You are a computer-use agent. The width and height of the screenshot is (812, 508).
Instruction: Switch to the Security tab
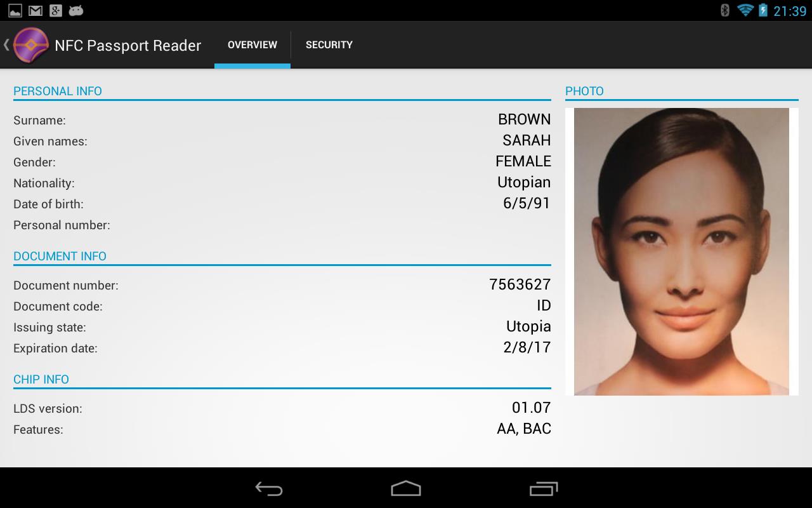click(x=329, y=45)
